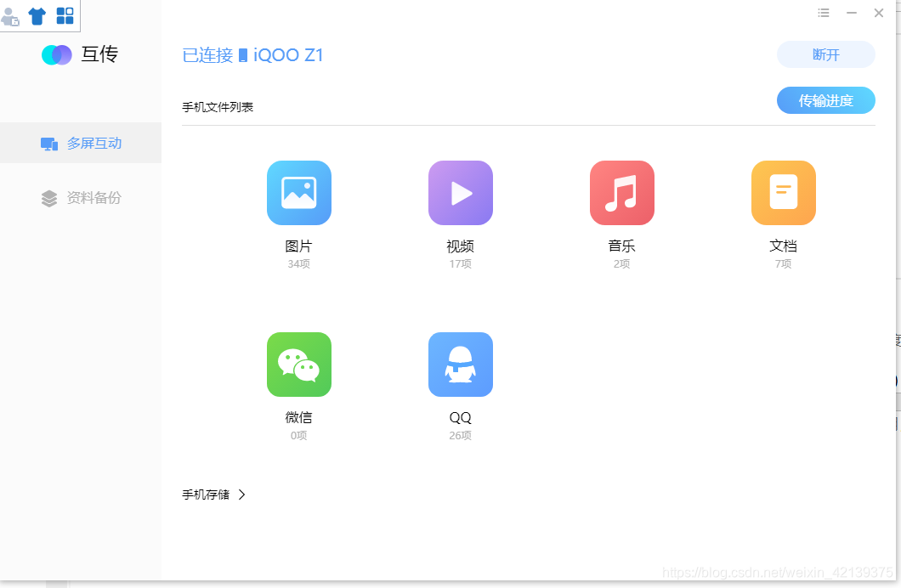Open the QQ files icon
Screen dimensions: 901x588
click(x=460, y=364)
